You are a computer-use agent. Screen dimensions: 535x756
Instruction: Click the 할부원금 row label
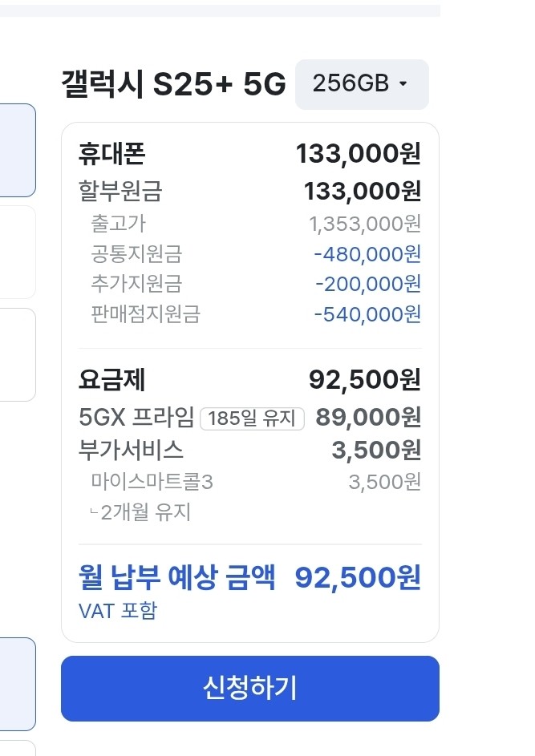[x=120, y=192]
